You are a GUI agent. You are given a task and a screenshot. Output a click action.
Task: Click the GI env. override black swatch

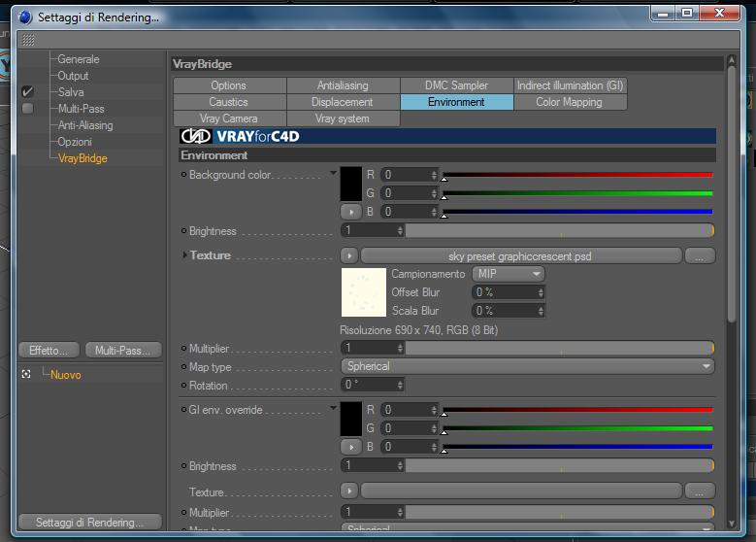coord(351,419)
